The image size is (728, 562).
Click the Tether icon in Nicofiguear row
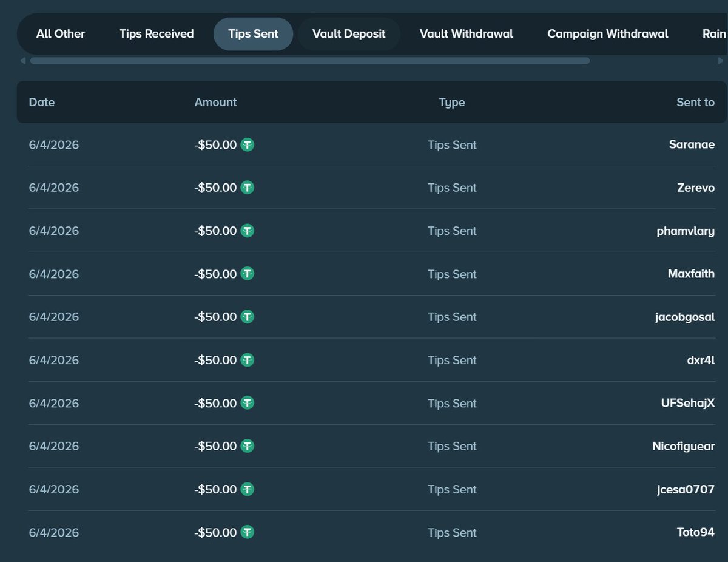tap(247, 446)
